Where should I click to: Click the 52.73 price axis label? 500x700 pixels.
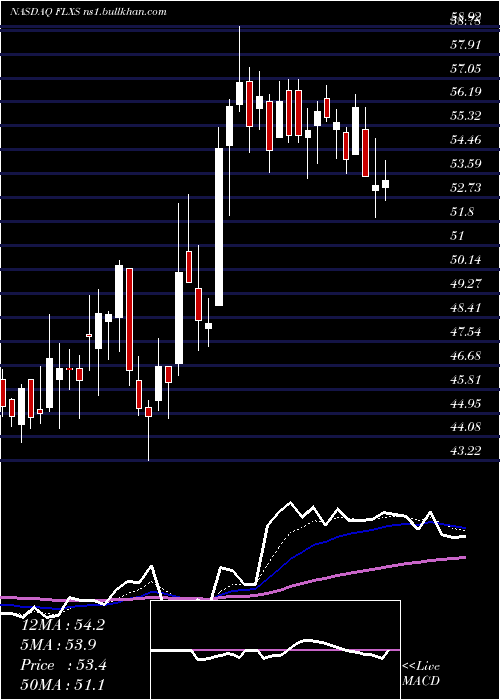tap(466, 188)
